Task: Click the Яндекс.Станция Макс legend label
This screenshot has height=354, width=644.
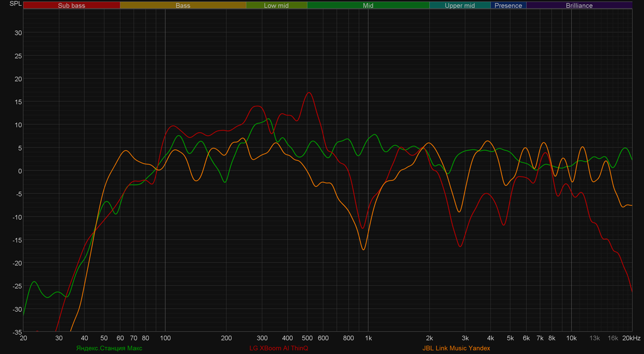Action: (x=109, y=348)
